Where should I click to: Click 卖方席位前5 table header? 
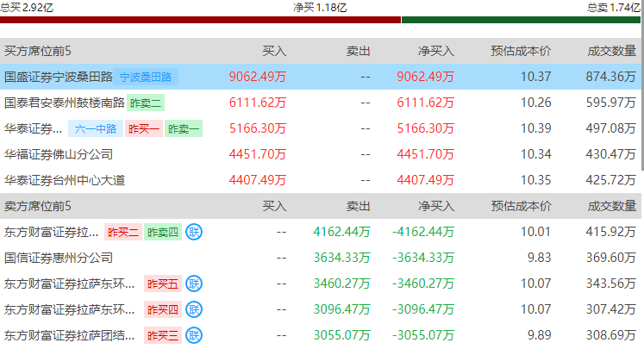tap(38, 206)
